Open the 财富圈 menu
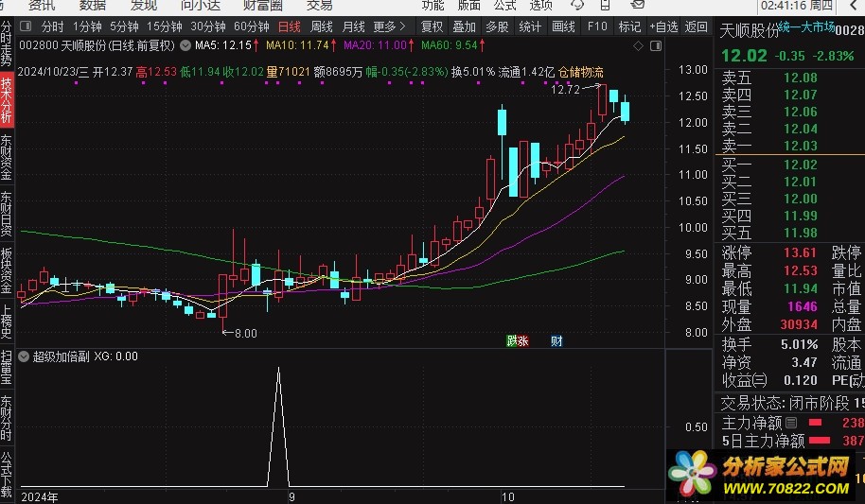Viewport: 865px width, 504px height. 262,5
